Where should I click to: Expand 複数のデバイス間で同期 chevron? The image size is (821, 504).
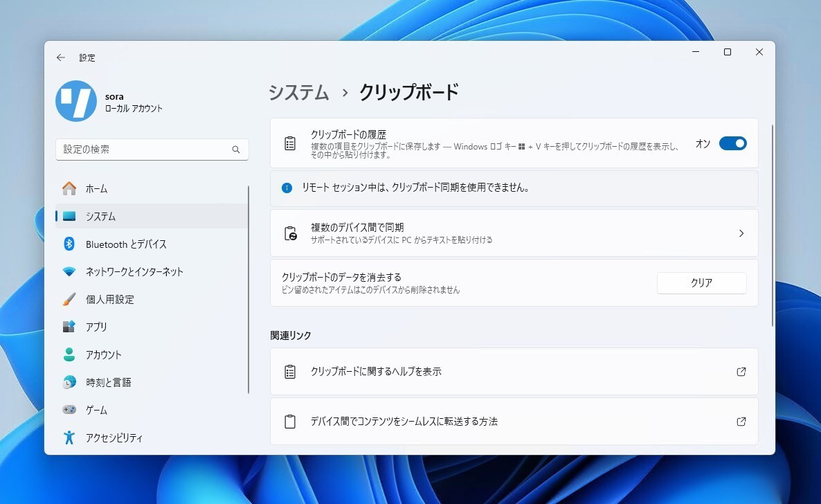click(741, 233)
